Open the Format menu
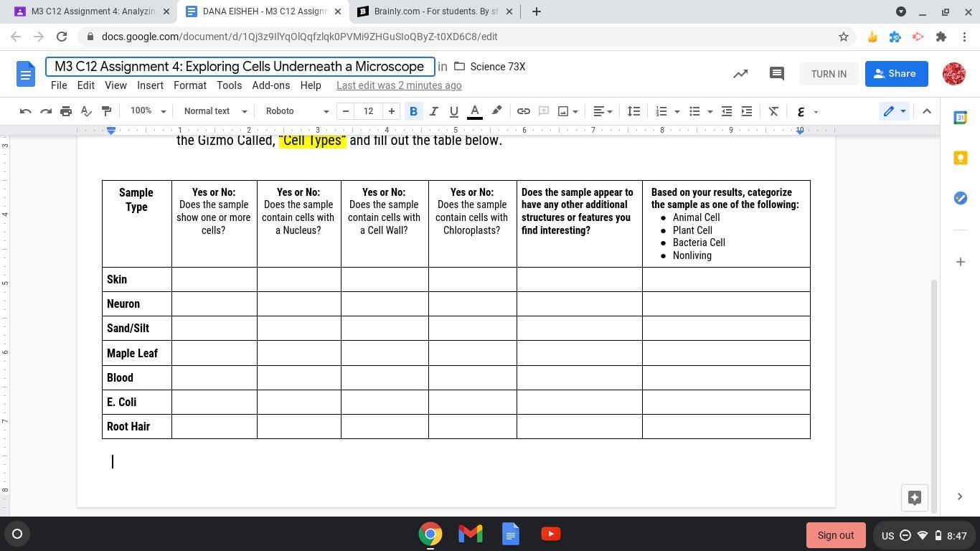980x551 pixels. [x=189, y=85]
